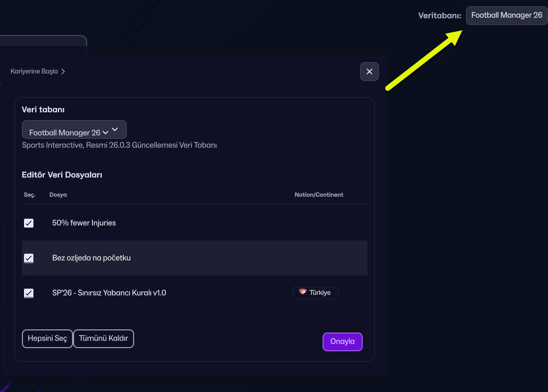548x392 pixels.
Task: Disable the SP'26 Sınırsız Yabancı Kuralı checkbox
Action: click(x=29, y=293)
